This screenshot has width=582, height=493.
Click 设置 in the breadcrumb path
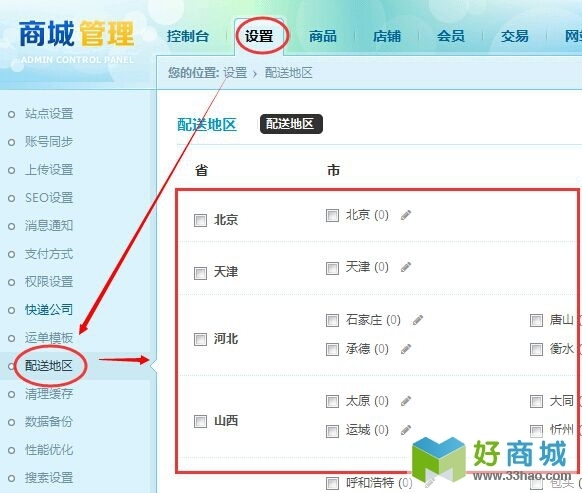[235, 73]
